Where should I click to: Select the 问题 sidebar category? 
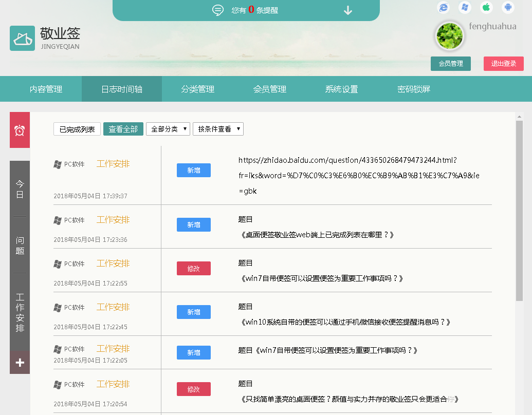[x=20, y=246]
